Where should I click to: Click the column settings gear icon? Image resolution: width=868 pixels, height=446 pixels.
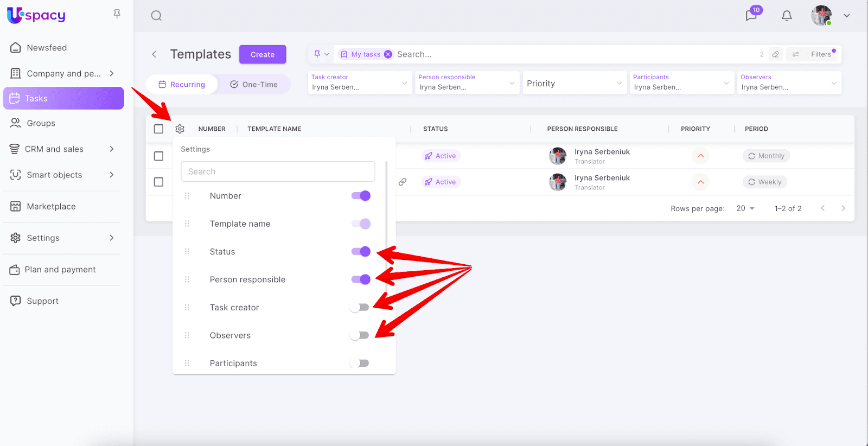coord(180,129)
